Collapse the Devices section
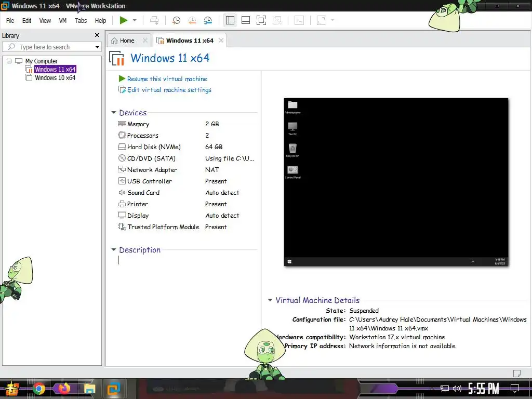Image resolution: width=532 pixels, height=399 pixels. click(114, 113)
